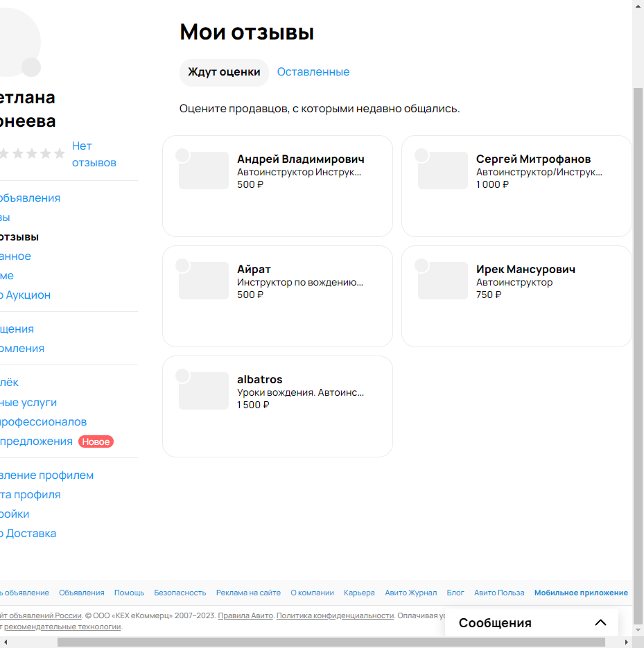Click the 1 500 ₽ price

pyautogui.click(x=253, y=405)
